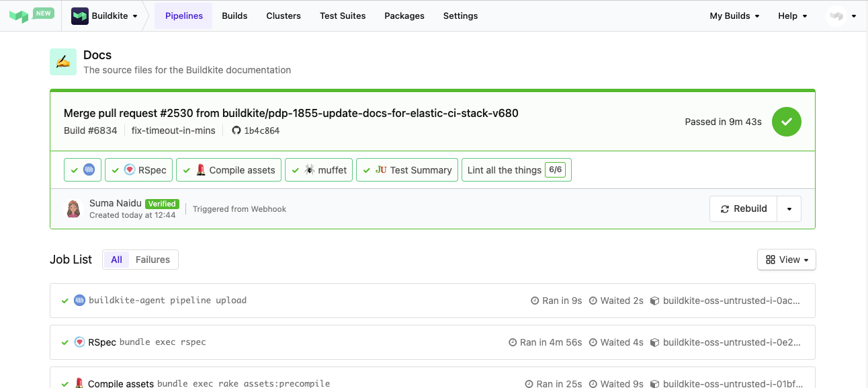
Task: Click the Rebuild button
Action: click(742, 208)
